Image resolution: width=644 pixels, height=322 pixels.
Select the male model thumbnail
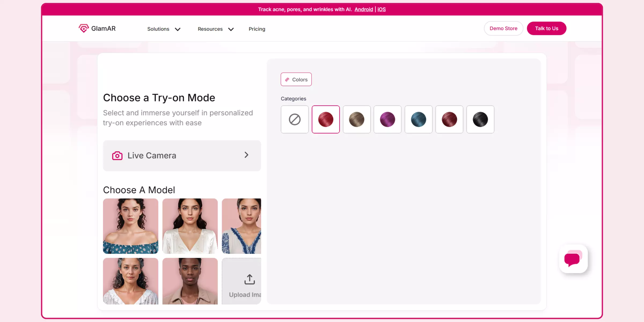(190, 281)
